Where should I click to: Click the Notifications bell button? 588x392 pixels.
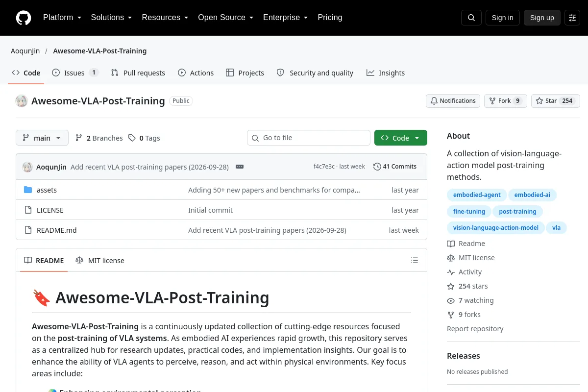coord(453,101)
